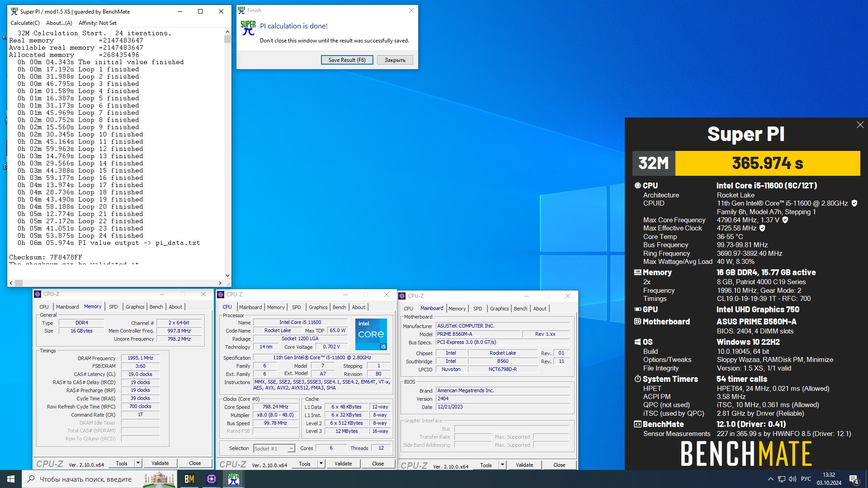The height and width of the screenshot is (488, 868).
Task: Open the CPU-Z taskbar icon
Action: [211, 479]
